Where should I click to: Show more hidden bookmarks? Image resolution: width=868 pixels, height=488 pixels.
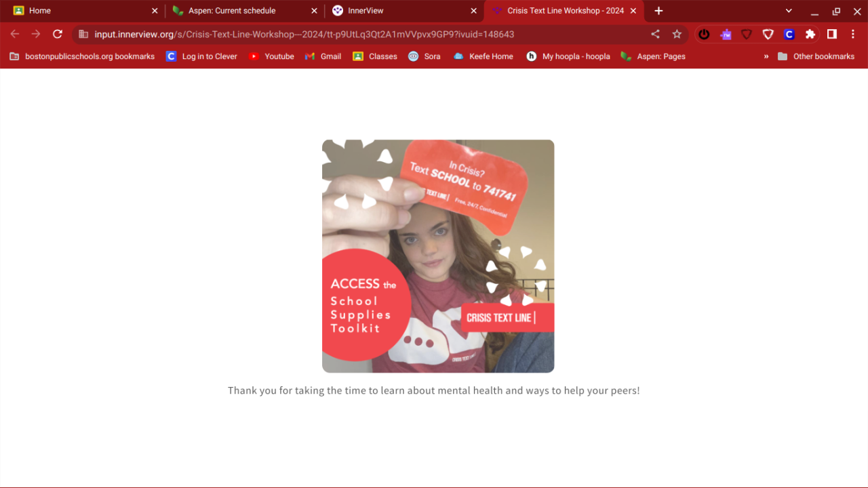(x=766, y=56)
